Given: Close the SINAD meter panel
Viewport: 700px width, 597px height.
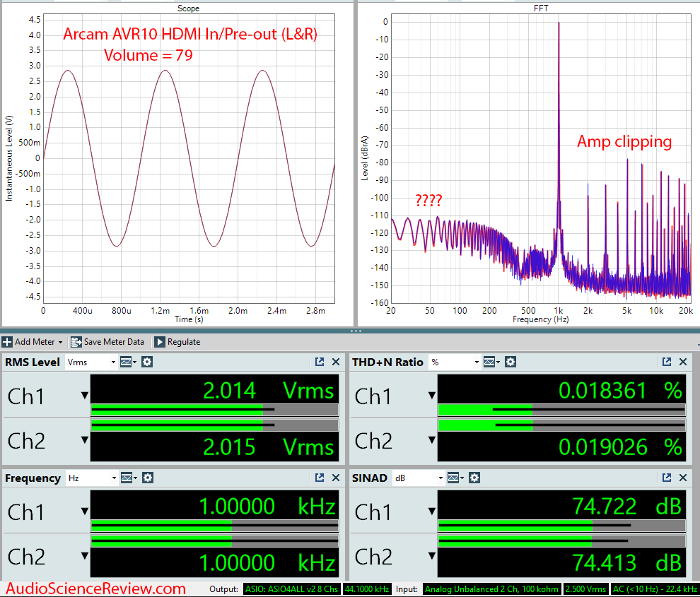Looking at the screenshot, I should click(683, 478).
